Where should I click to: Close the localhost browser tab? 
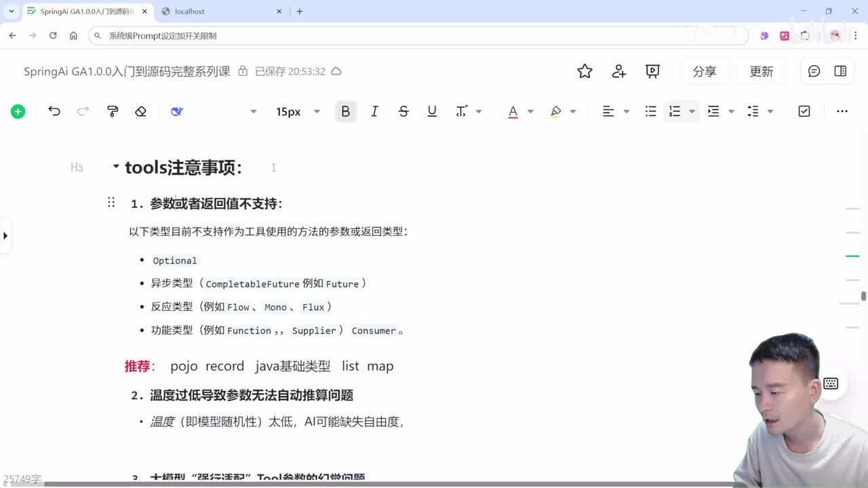(279, 12)
